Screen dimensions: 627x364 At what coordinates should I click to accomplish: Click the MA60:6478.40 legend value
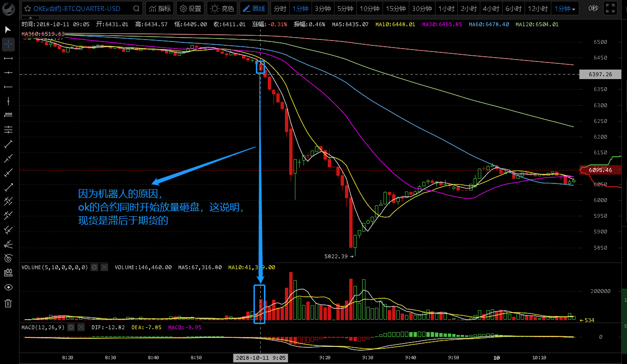[489, 24]
